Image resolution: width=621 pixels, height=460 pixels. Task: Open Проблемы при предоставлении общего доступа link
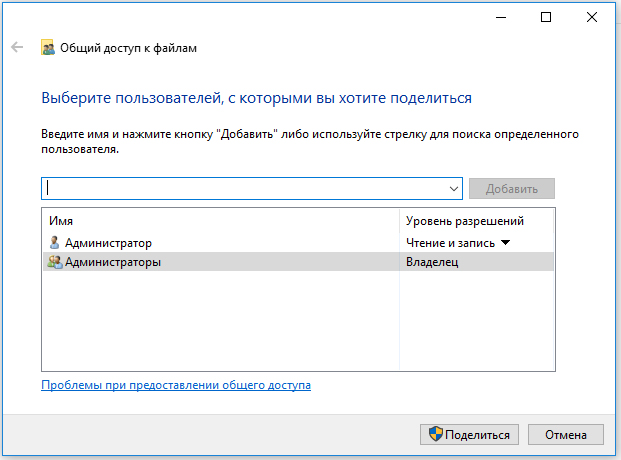tap(176, 385)
